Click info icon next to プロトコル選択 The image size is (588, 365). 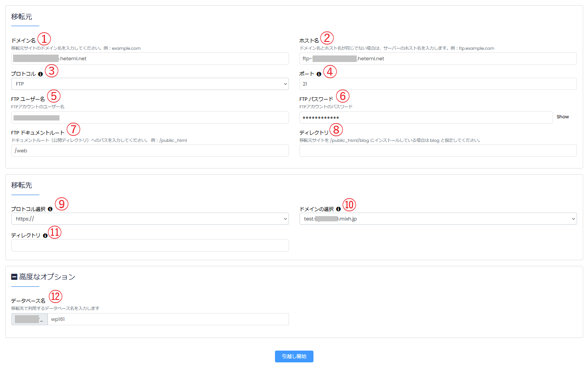tap(50, 209)
